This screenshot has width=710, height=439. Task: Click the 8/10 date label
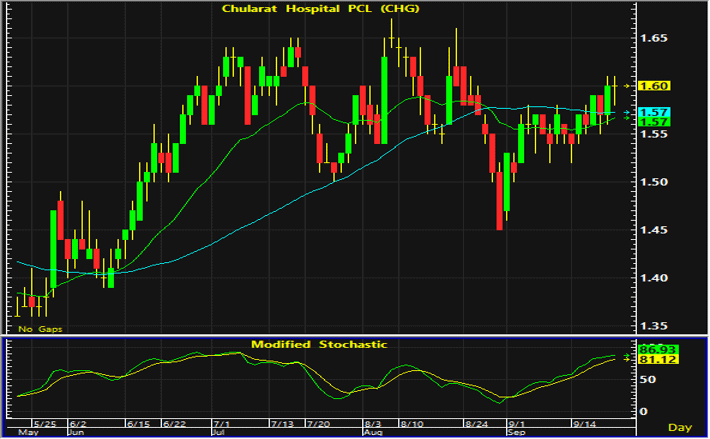(412, 424)
